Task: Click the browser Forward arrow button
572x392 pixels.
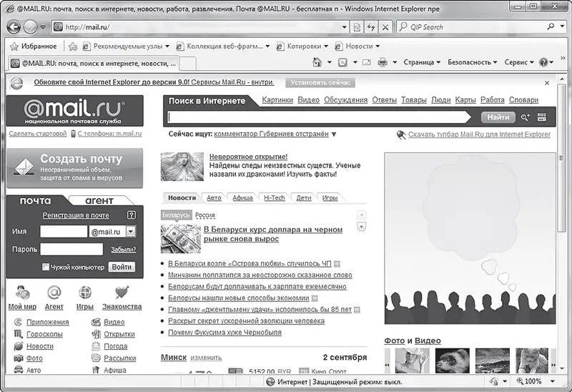Action: (30, 27)
